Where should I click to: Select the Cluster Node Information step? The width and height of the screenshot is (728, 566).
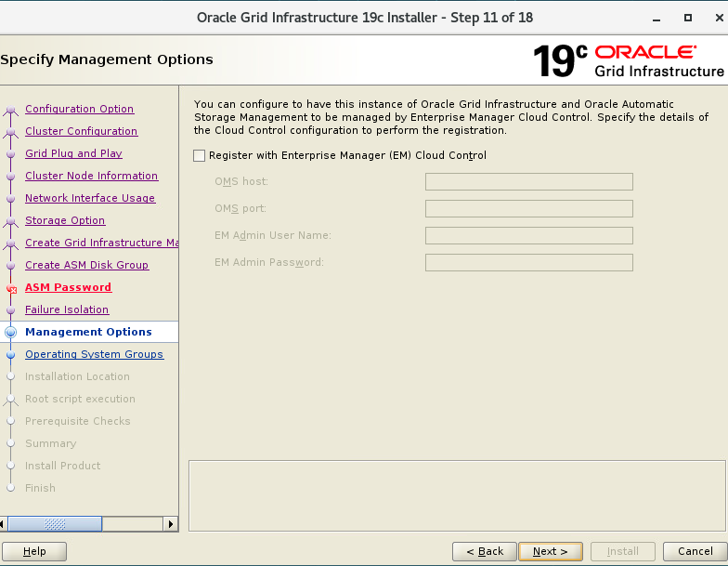point(91,176)
